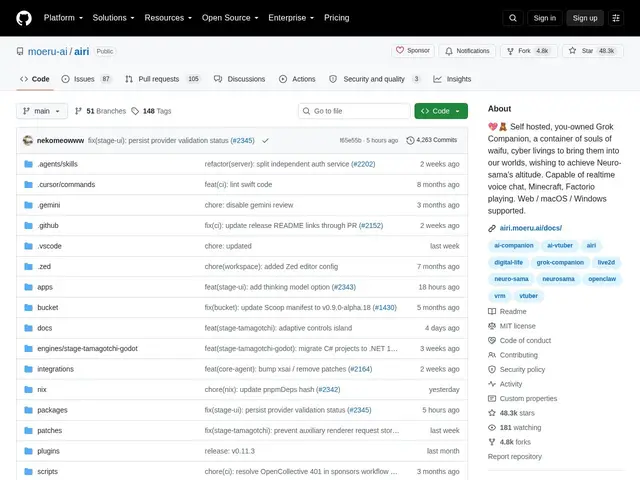Open the Actions tab

pyautogui.click(x=297, y=79)
